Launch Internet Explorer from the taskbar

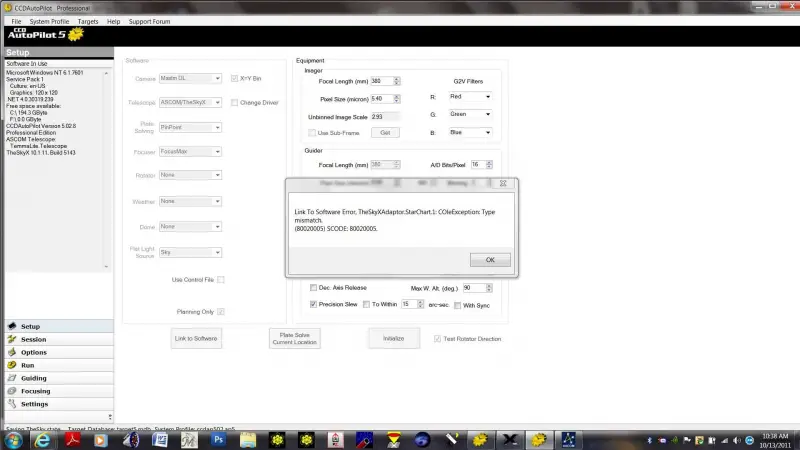42,440
